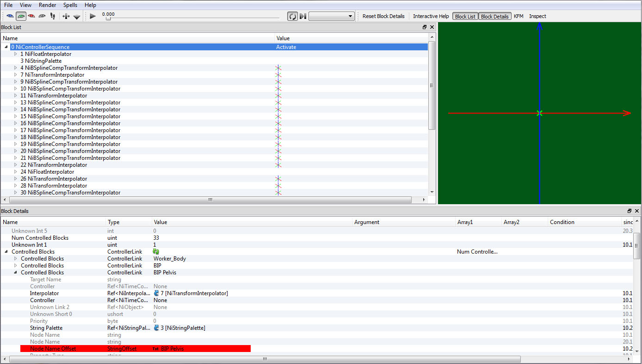The height and width of the screenshot is (364, 642).
Task: Click Reset Block Details button
Action: point(383,16)
